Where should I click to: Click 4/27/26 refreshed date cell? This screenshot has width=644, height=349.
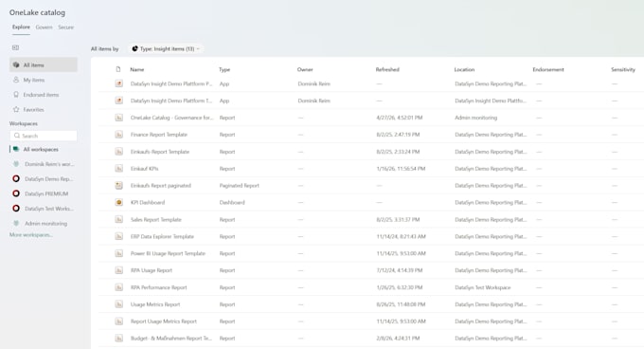pyautogui.click(x=400, y=118)
